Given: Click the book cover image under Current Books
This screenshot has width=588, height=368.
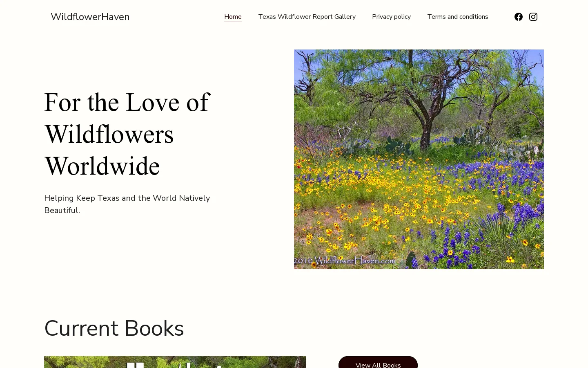Looking at the screenshot, I should (175, 362).
